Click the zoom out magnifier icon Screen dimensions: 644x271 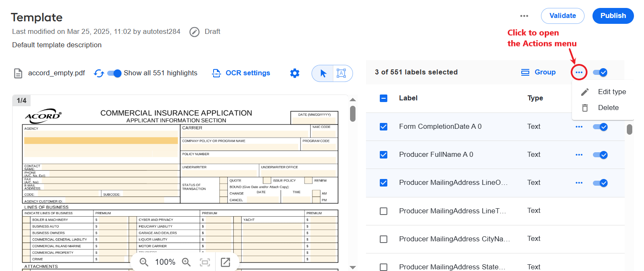pyautogui.click(x=144, y=262)
